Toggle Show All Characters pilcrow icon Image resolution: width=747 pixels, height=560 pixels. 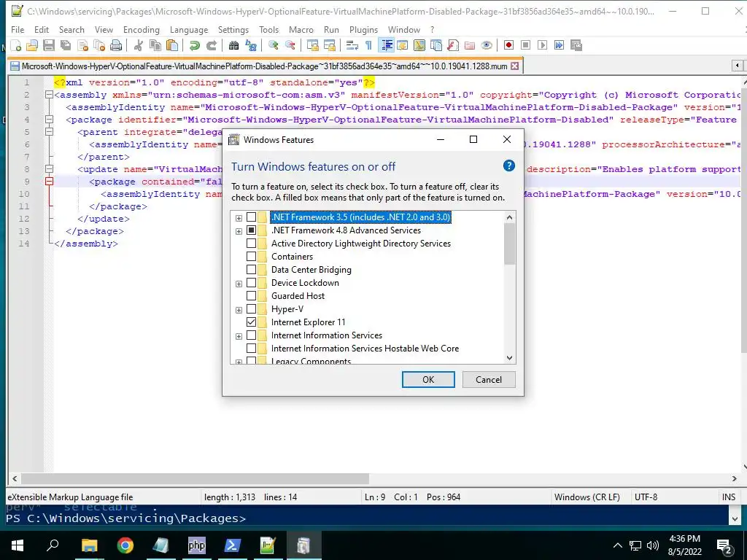pyautogui.click(x=368, y=45)
